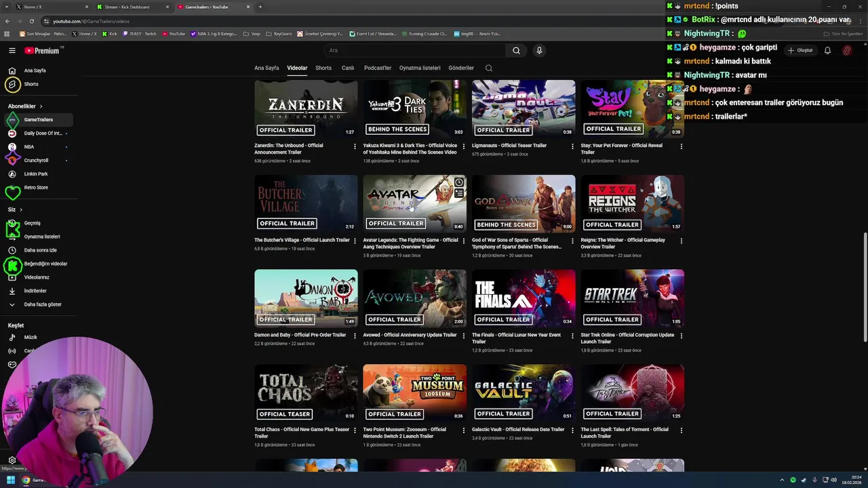Open options menu for Avatar Legends video
Screen dimensions: 868x488
point(464,240)
